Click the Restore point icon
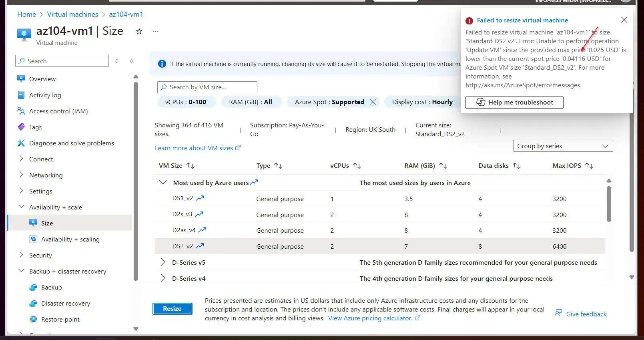The height and width of the screenshot is (340, 644). coord(33,319)
